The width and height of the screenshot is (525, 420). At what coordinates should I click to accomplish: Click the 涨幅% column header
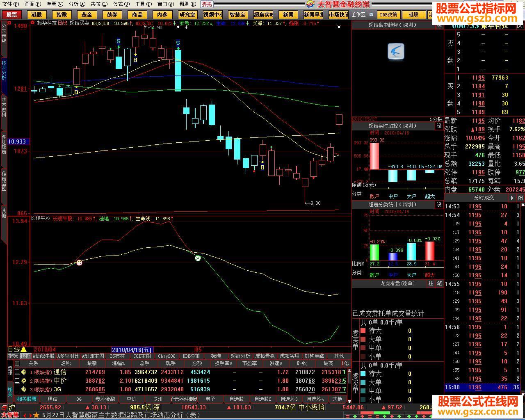click(118, 363)
